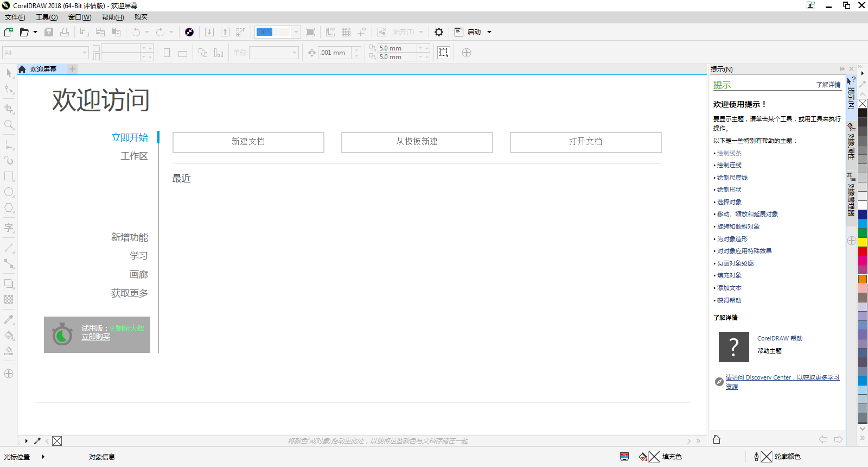Select the Shape edit tool
This screenshot has width=868, height=467.
(9, 89)
